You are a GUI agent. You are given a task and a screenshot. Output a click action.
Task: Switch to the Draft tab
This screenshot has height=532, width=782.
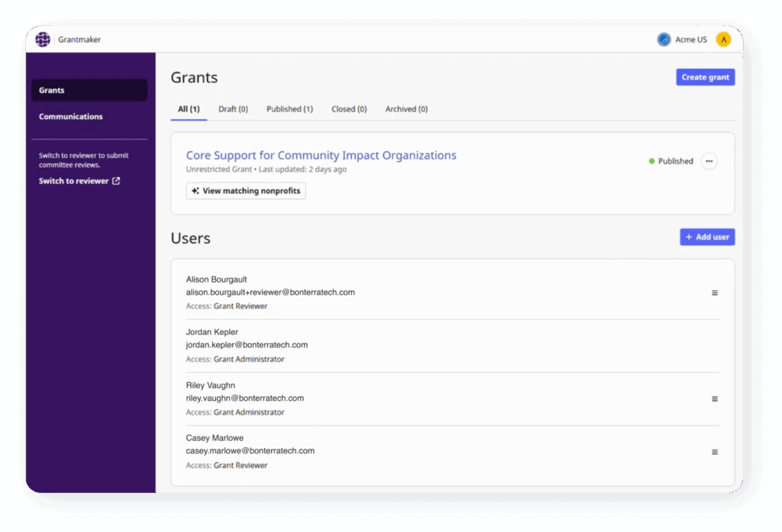click(x=233, y=109)
